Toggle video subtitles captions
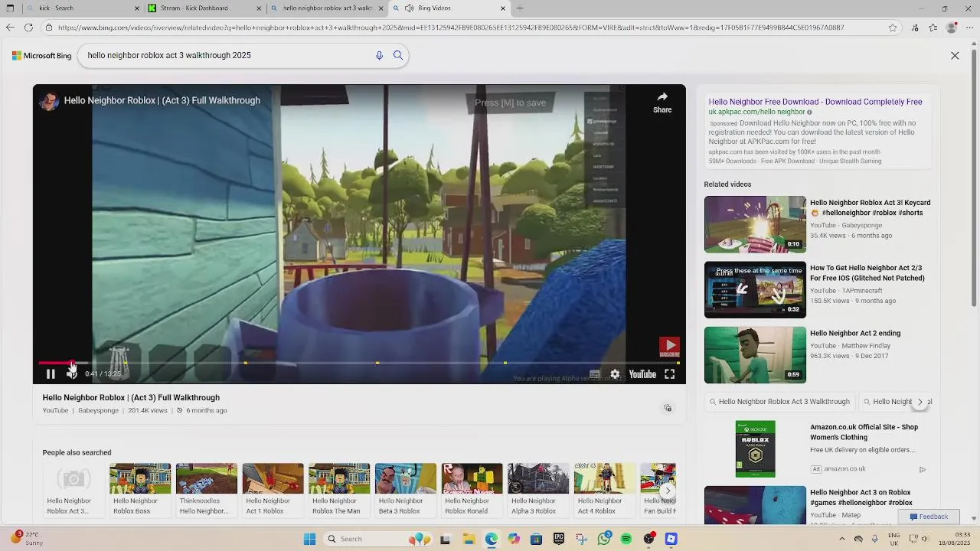 click(x=595, y=374)
